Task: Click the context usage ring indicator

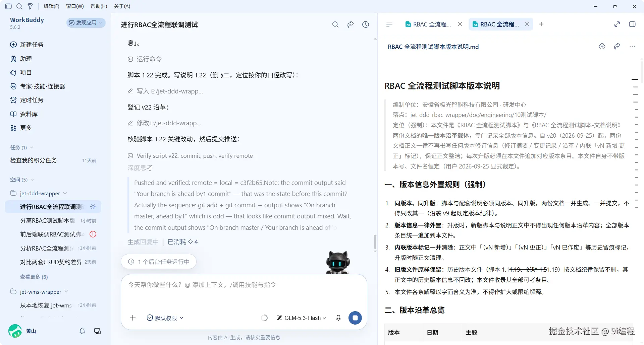Action: (264, 318)
